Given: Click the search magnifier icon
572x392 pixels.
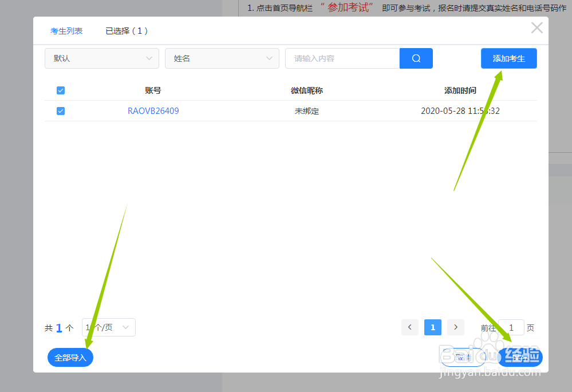Looking at the screenshot, I should click(x=416, y=58).
